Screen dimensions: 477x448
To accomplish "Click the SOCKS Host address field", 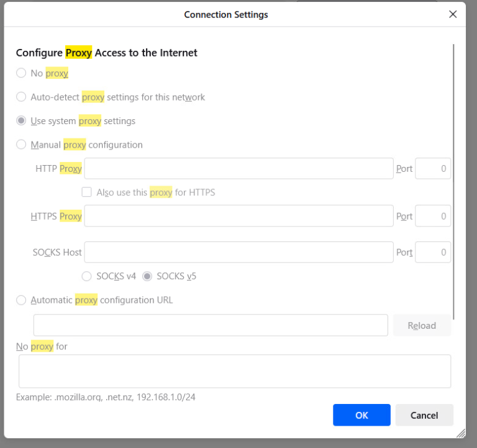I will [238, 252].
